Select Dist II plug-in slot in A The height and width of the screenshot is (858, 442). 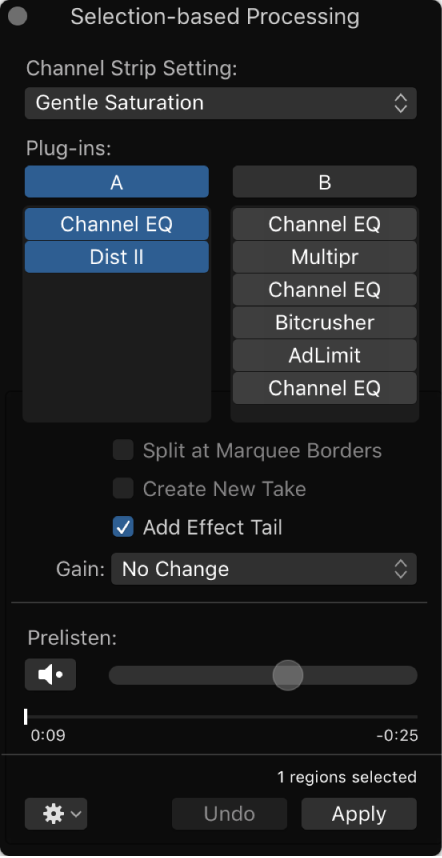(117, 257)
